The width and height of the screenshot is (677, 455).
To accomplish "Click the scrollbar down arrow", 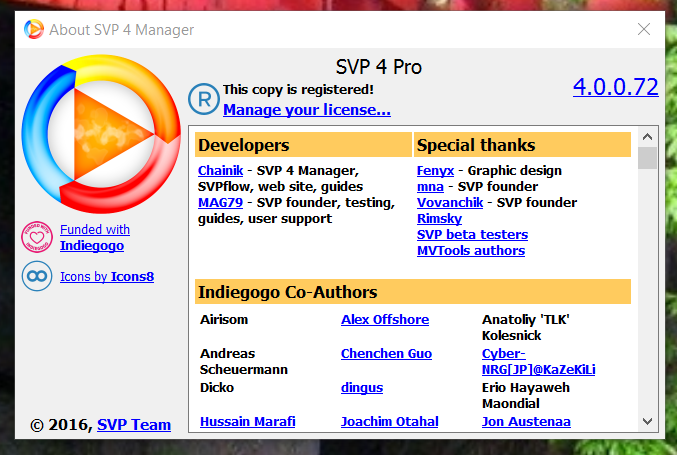I will coord(647,421).
